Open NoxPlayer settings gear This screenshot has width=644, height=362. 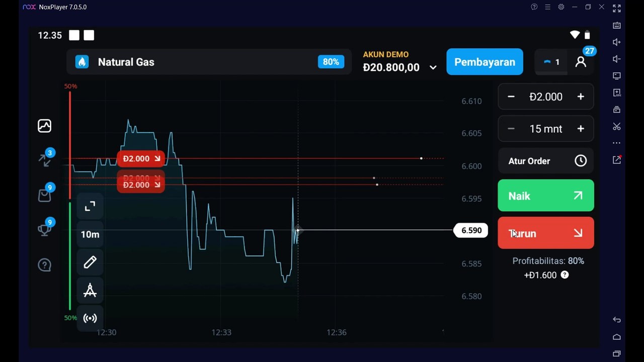click(561, 7)
